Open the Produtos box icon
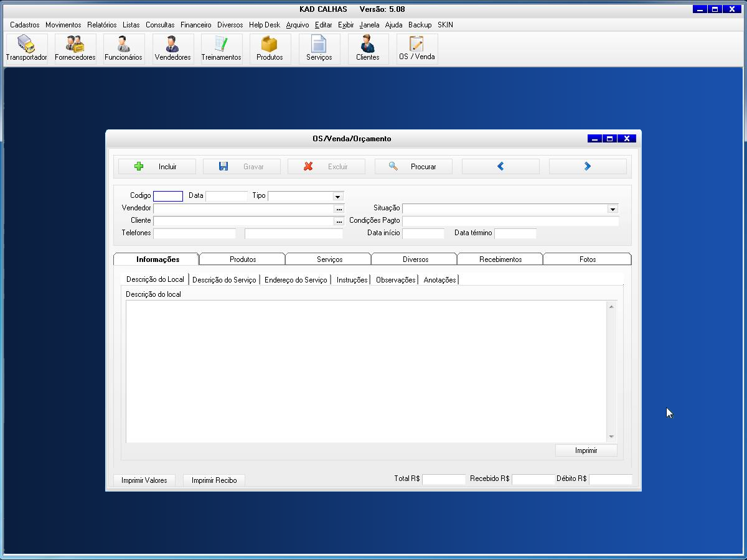The image size is (747, 560). pos(270,49)
